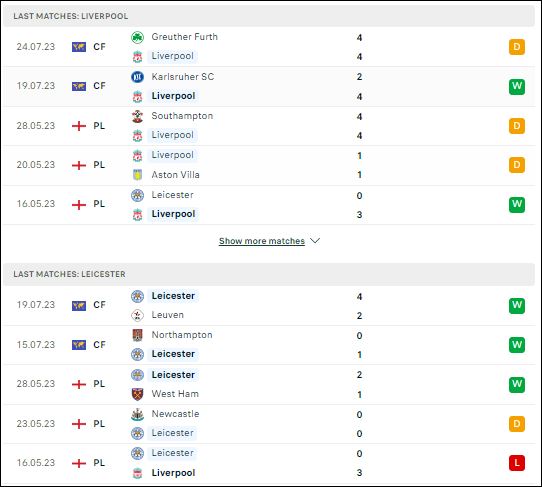Image resolution: width=542 pixels, height=487 pixels.
Task: Click the world flag on the 24.07.23 friendly
Action: [79, 47]
